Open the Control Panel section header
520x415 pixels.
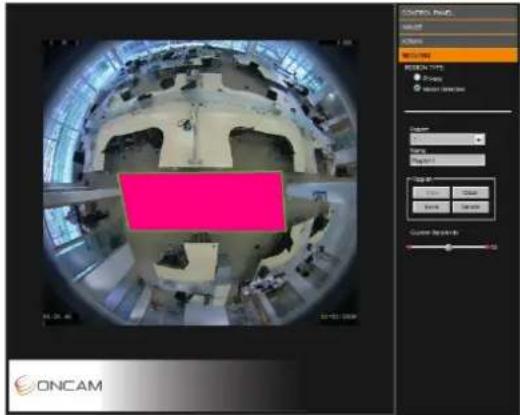(458, 13)
